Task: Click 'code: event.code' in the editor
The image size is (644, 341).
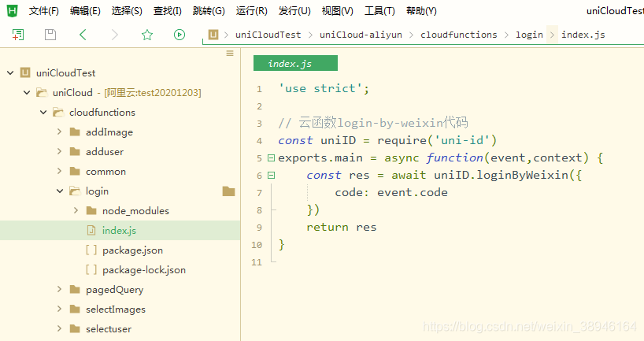Action: [391, 192]
